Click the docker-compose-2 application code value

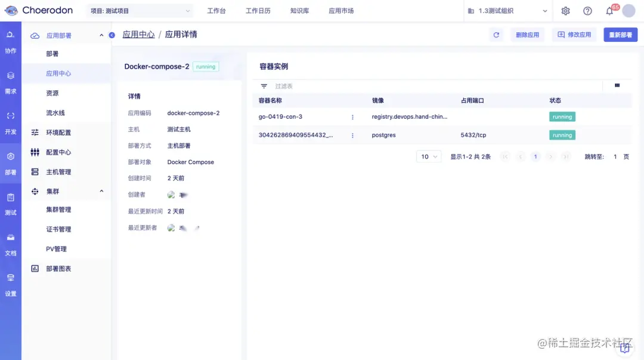[x=193, y=113]
